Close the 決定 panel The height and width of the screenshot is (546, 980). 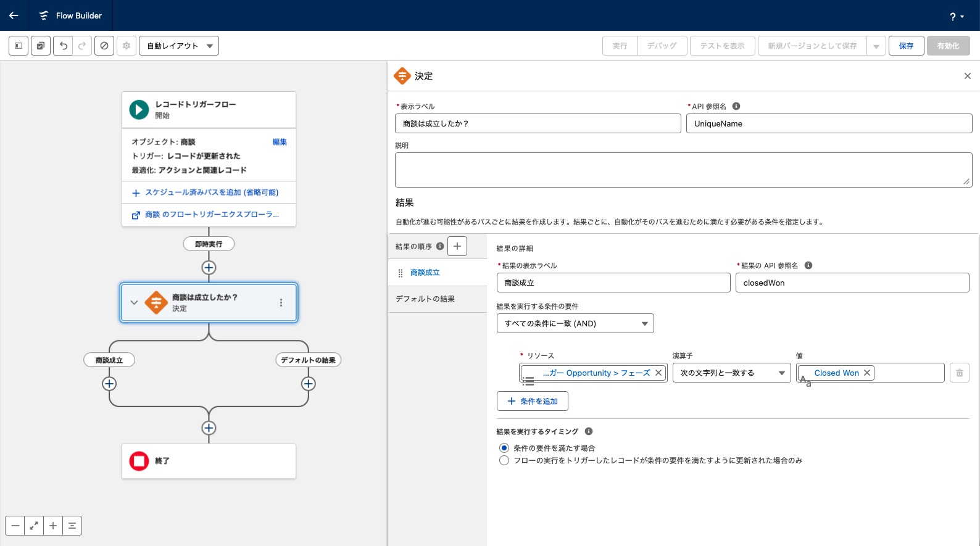pos(968,76)
